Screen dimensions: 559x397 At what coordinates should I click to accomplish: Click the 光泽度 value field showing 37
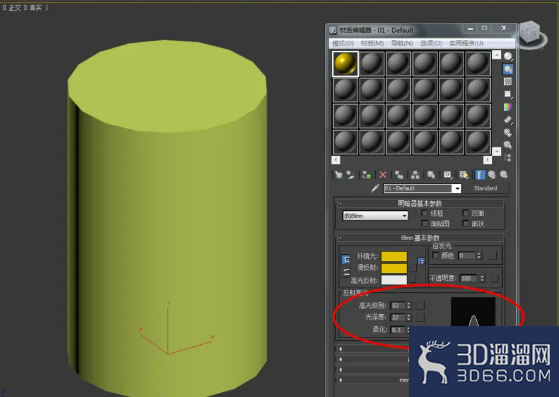398,317
